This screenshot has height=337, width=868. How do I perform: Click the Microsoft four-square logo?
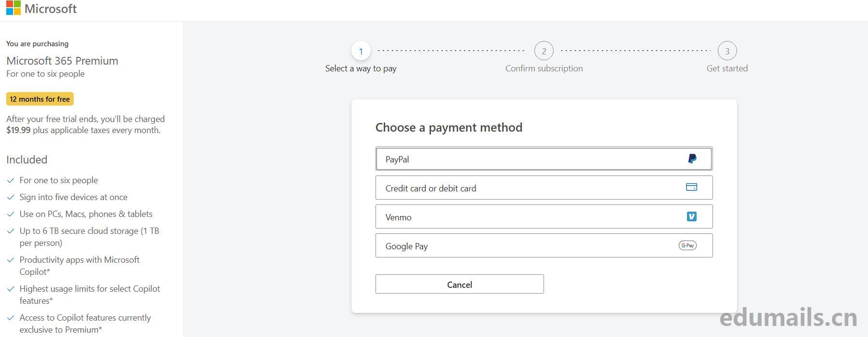pyautogui.click(x=13, y=8)
